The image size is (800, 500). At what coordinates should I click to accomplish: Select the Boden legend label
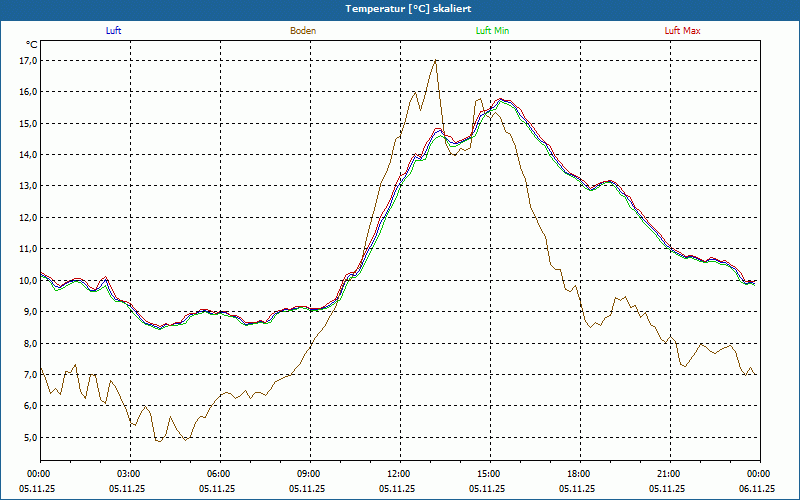(303, 31)
